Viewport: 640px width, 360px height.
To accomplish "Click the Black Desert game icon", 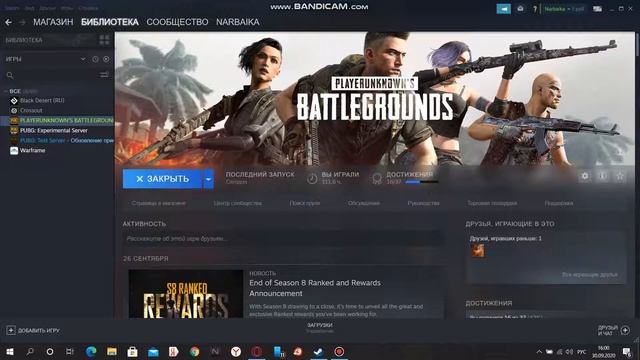I will (14, 100).
